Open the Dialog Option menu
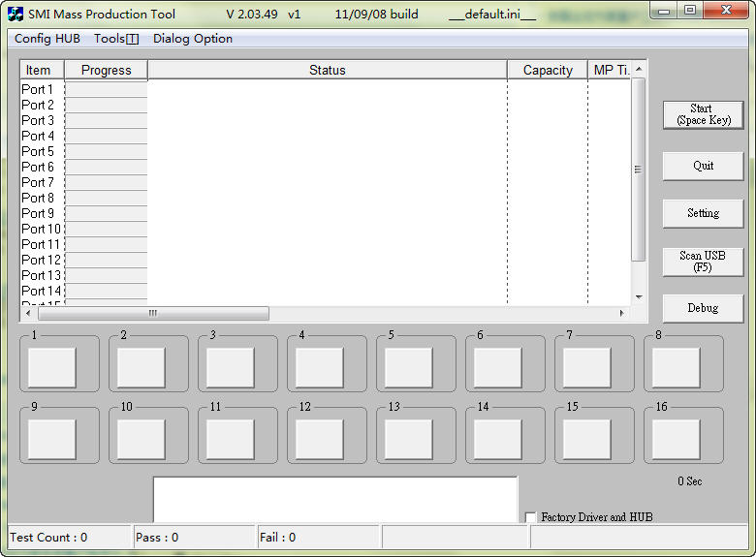 (x=193, y=39)
